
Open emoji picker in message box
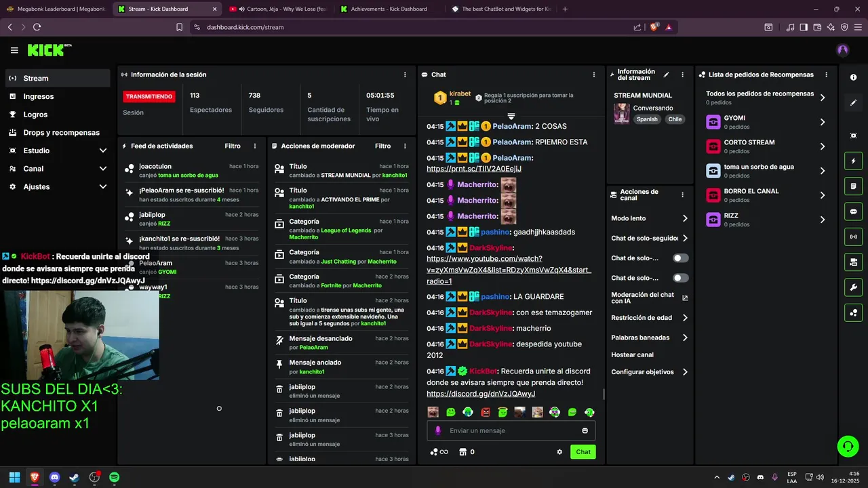pyautogui.click(x=585, y=430)
